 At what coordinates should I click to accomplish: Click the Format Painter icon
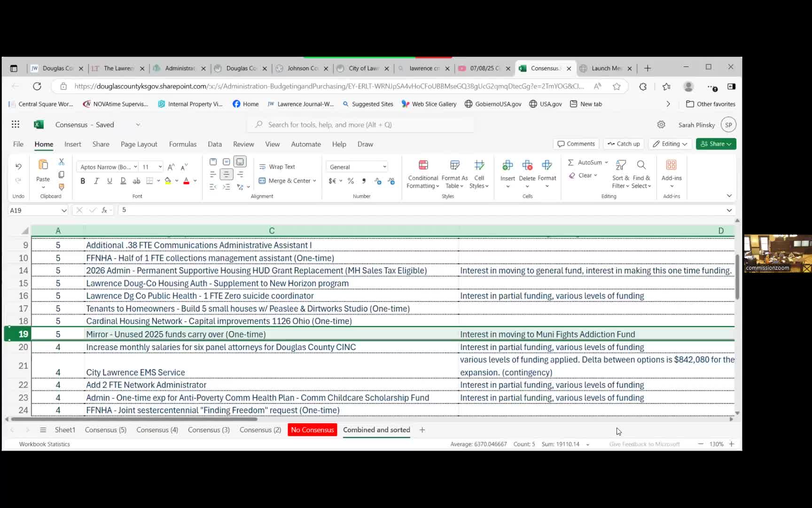tap(61, 187)
